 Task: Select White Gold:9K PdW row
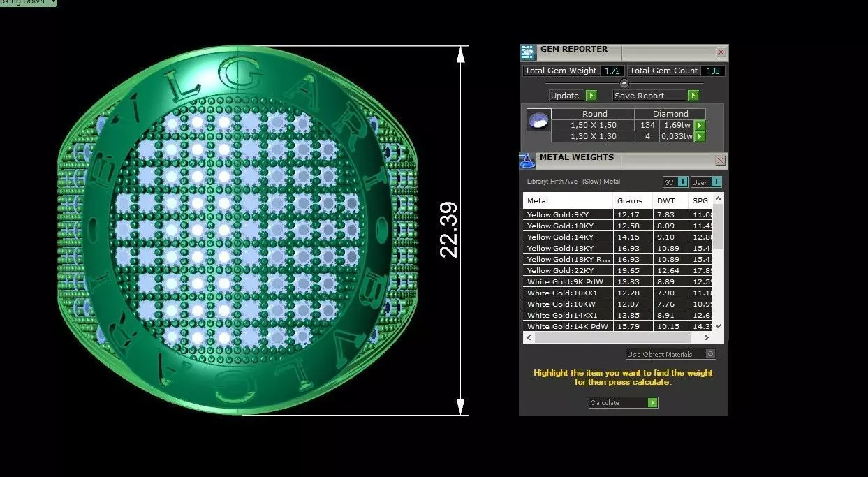618,281
